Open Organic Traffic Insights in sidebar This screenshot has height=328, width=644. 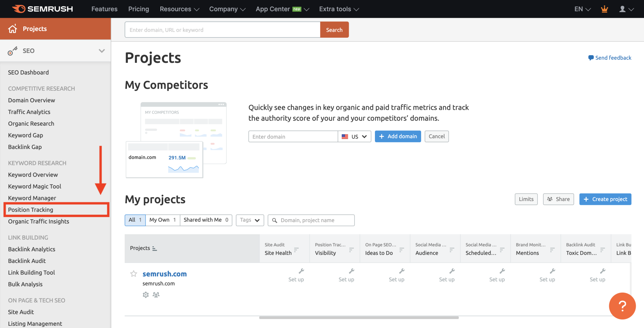(x=39, y=221)
